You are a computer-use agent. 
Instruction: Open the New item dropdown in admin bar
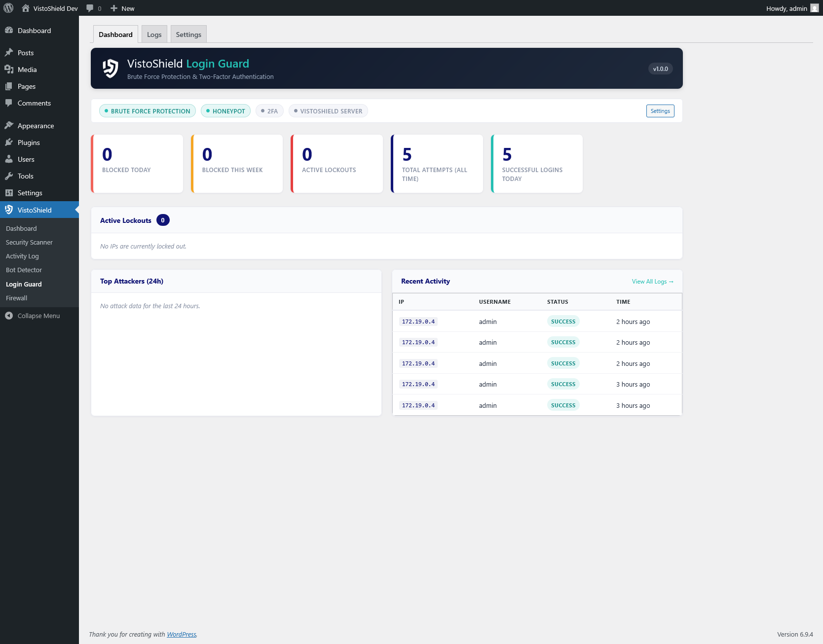click(x=122, y=8)
